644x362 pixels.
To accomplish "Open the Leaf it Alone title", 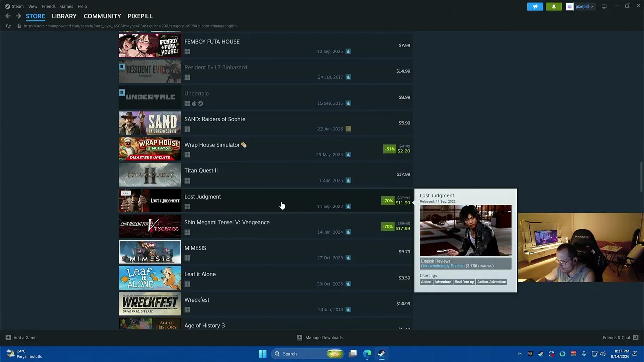I will [200, 274].
